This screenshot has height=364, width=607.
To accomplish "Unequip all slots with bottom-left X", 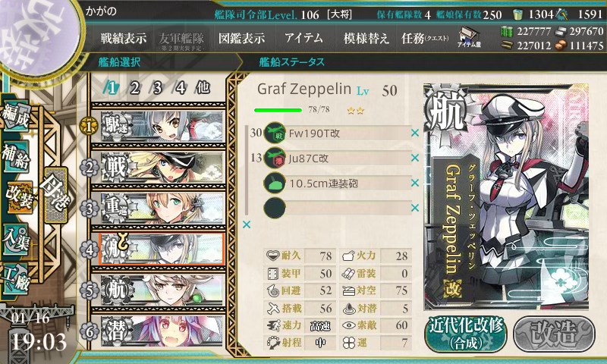I will [247, 224].
